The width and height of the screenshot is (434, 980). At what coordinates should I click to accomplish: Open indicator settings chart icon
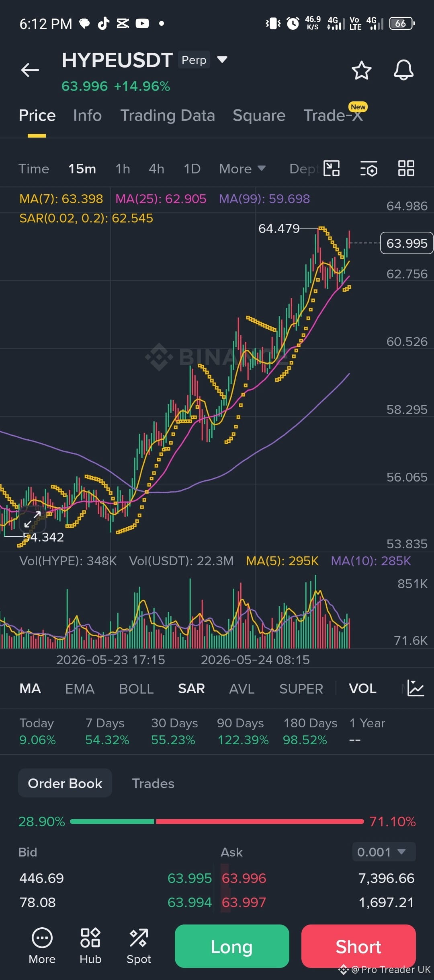point(416,688)
